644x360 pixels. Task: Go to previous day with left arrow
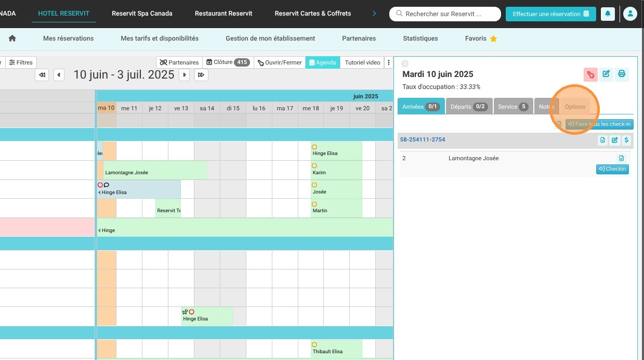59,75
